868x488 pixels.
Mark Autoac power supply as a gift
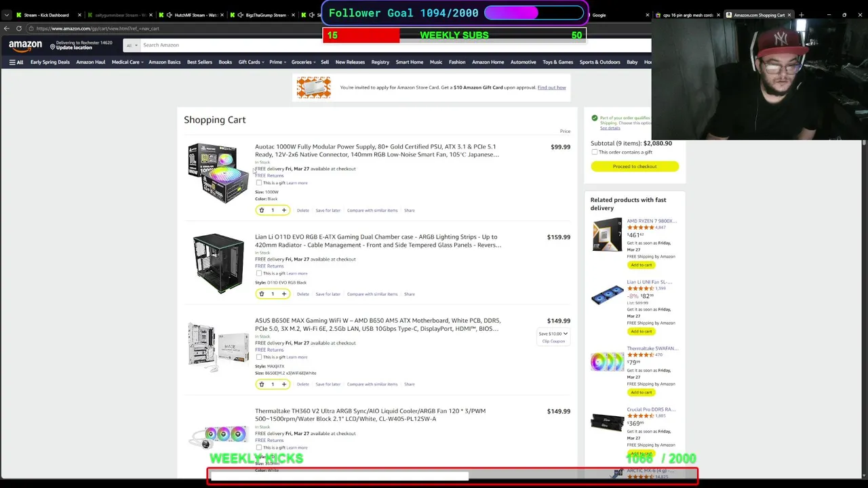tap(258, 183)
